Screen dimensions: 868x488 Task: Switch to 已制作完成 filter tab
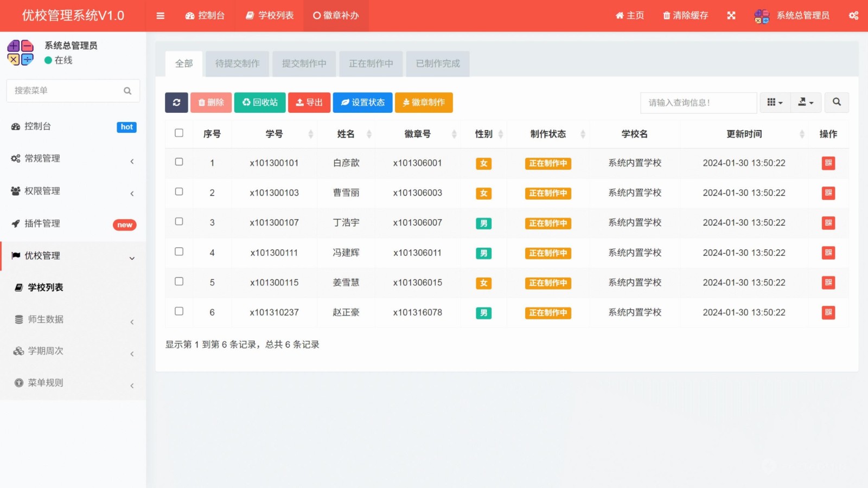coord(438,64)
